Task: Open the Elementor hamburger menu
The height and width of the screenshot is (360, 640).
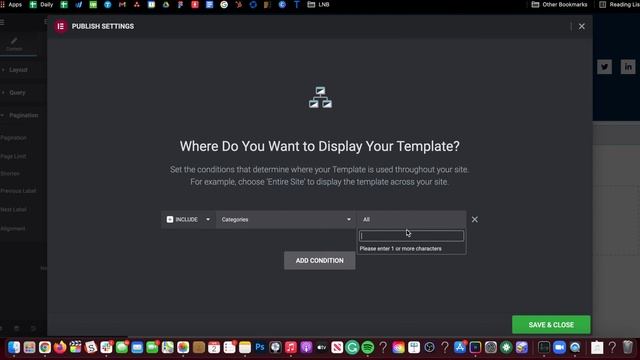Action: point(2,22)
